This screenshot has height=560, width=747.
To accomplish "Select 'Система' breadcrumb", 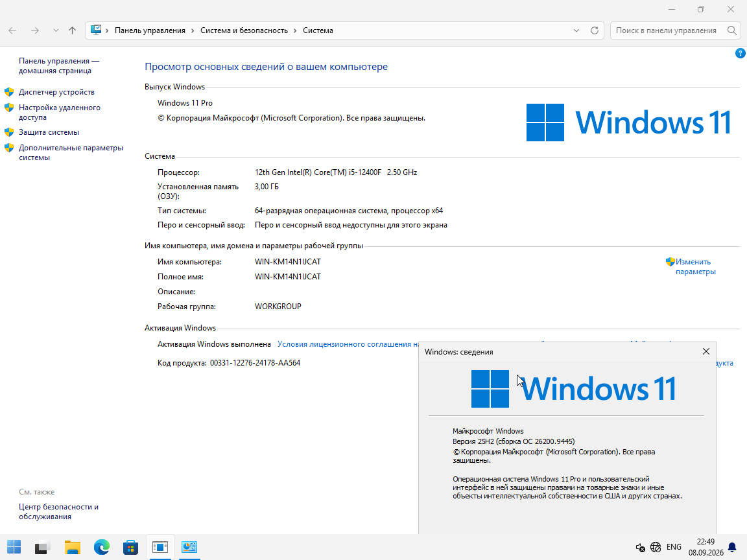I will click(x=318, y=30).
